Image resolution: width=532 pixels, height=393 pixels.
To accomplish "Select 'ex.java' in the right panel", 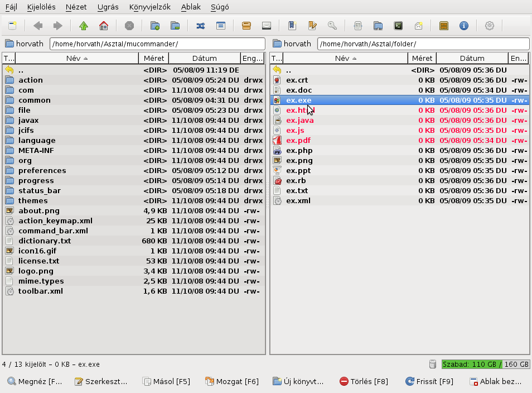I will pos(400,120).
